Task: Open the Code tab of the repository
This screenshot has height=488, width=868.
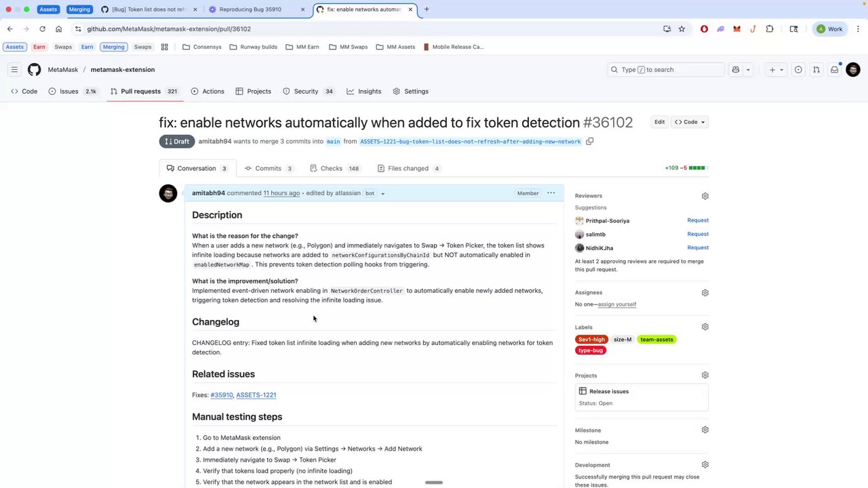Action: tap(24, 91)
